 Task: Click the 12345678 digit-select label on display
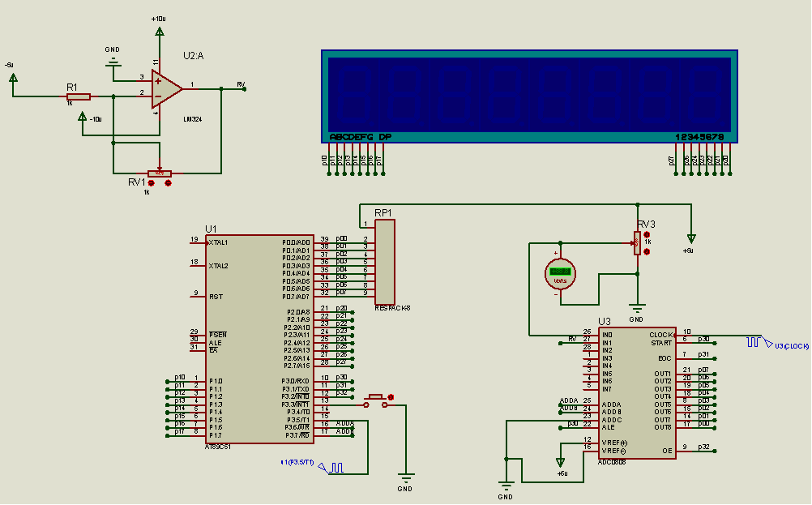tap(699, 137)
